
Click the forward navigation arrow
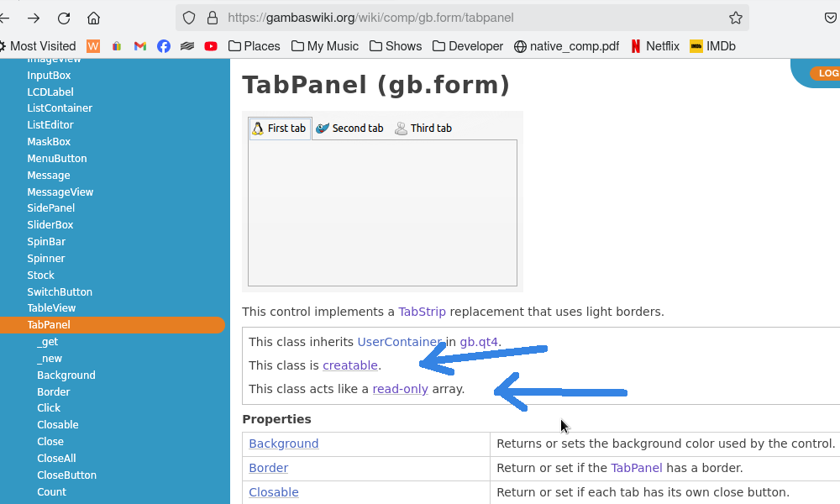point(34,18)
